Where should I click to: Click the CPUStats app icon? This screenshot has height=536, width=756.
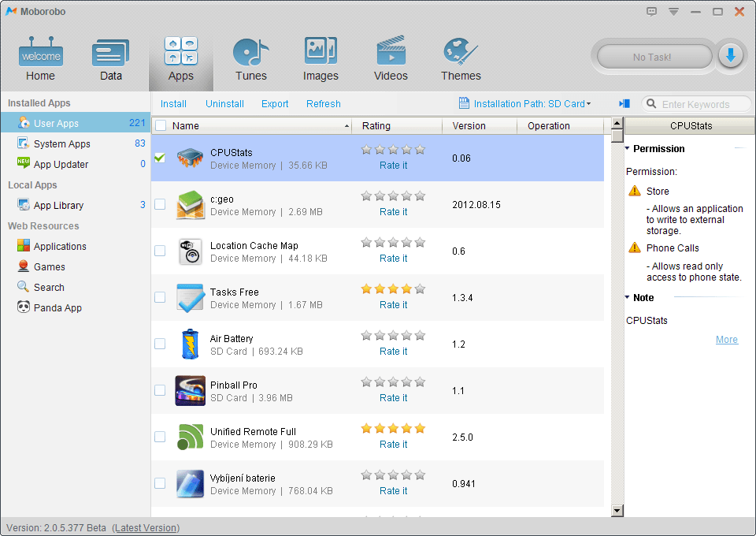click(x=190, y=158)
